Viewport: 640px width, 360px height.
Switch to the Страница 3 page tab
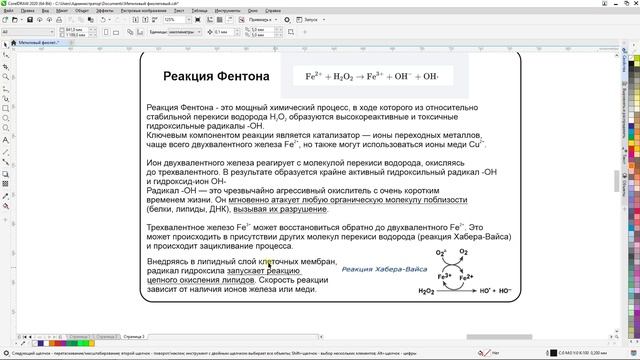coord(134,337)
